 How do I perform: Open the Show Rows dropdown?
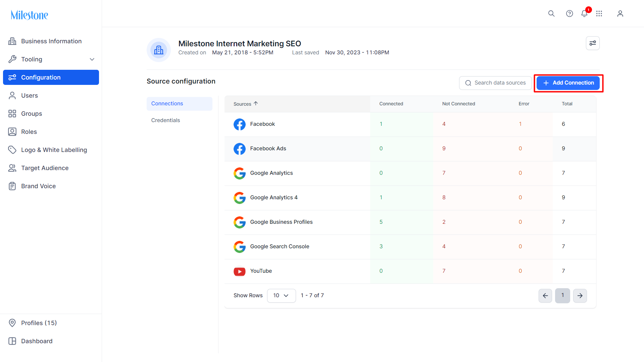(281, 296)
